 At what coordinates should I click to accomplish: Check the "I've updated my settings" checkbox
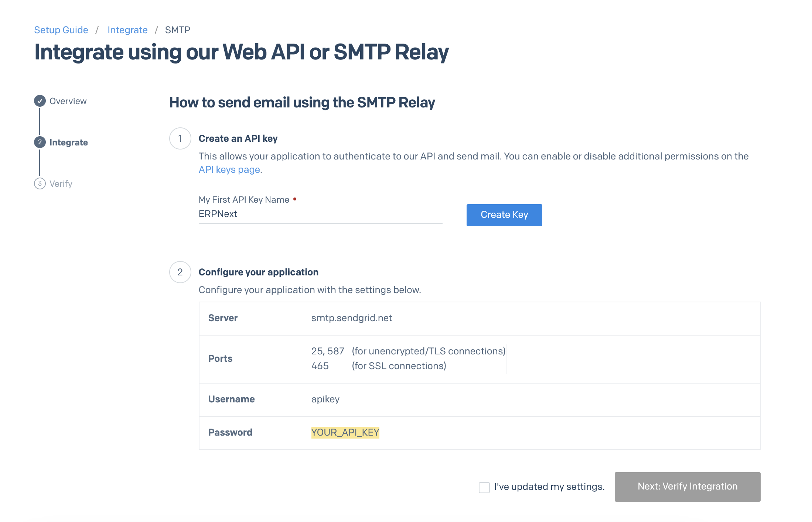click(484, 487)
